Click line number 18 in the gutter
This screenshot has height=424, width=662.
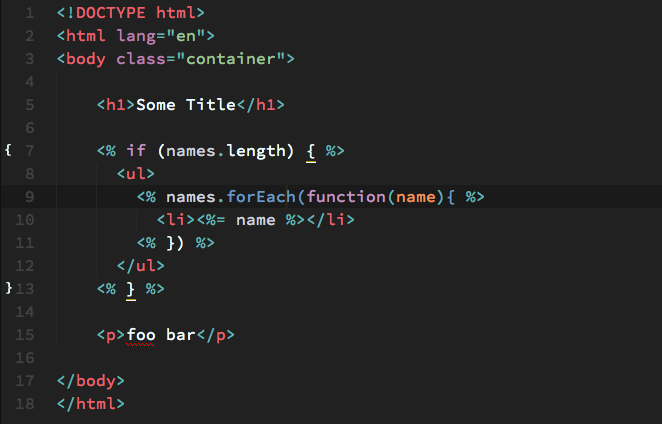pyautogui.click(x=25, y=404)
